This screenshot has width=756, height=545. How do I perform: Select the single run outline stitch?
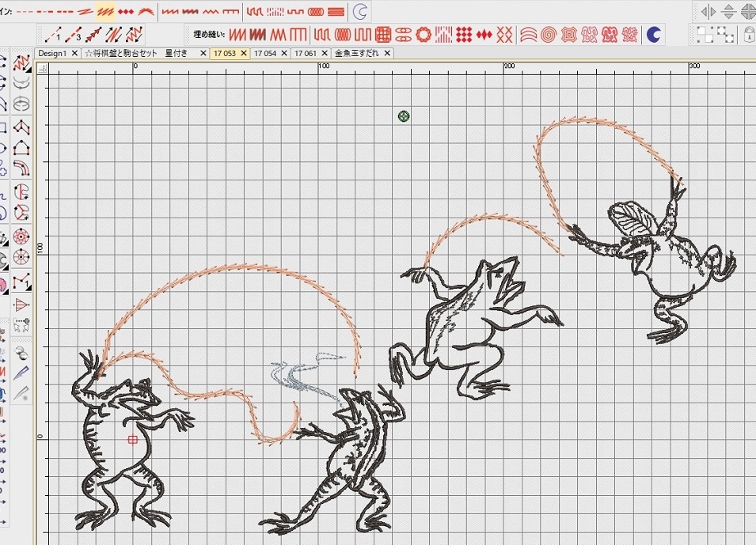click(24, 11)
